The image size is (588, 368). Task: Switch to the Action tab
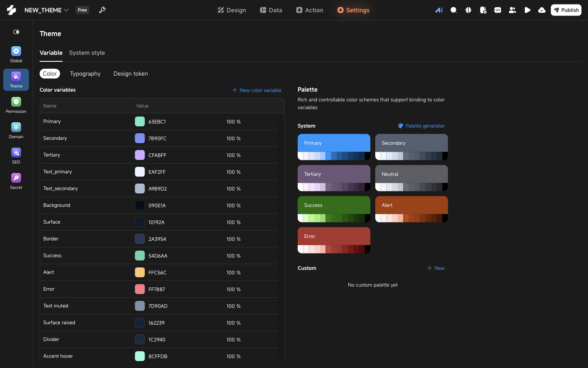click(x=310, y=10)
